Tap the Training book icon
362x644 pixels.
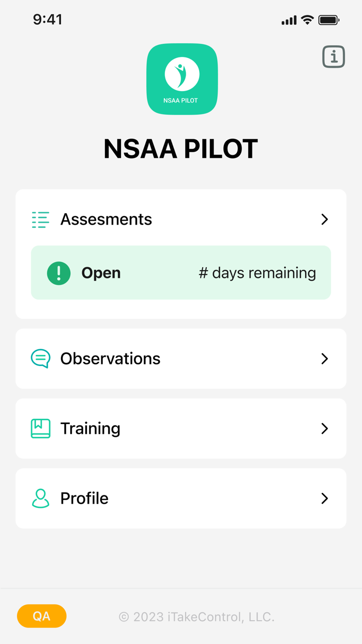tap(40, 428)
